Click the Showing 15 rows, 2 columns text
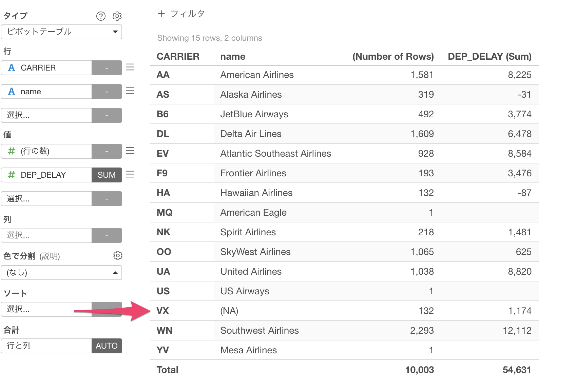576x392 pixels. coord(210,38)
